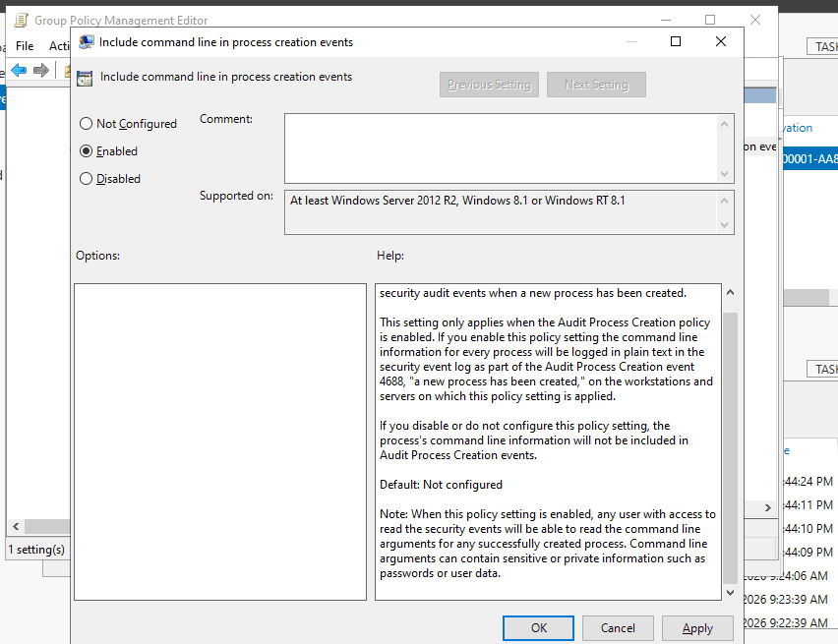Click the gray forward arrow toolbar icon
Image resolution: width=838 pixels, height=644 pixels.
click(41, 70)
